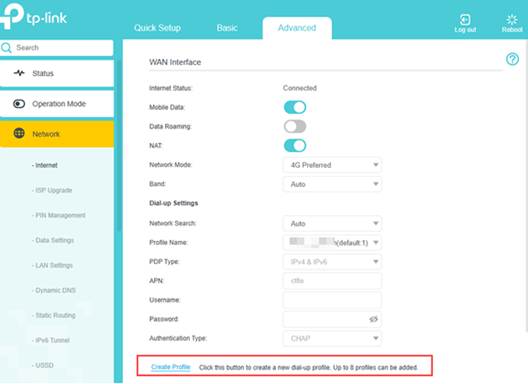Toggle the Mobile Data switch
The height and width of the screenshot is (384, 528).
pyautogui.click(x=295, y=107)
